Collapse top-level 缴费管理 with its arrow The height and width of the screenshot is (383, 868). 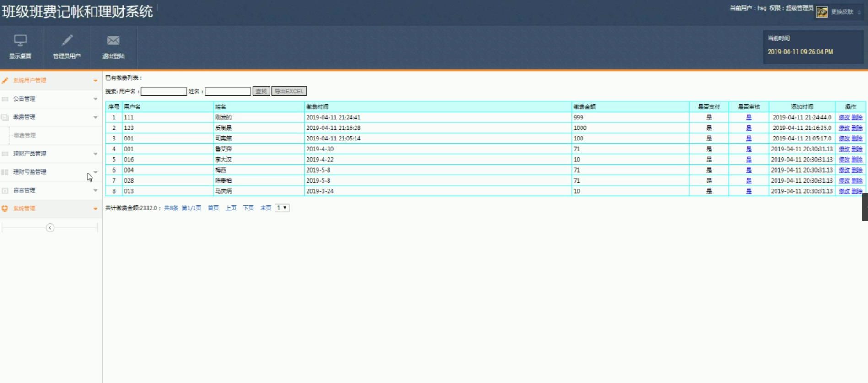(95, 117)
